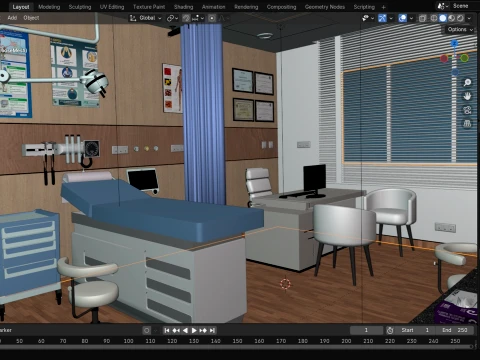Add a new workspace with plus button
This screenshot has height=360, width=480.
tap(383, 7)
